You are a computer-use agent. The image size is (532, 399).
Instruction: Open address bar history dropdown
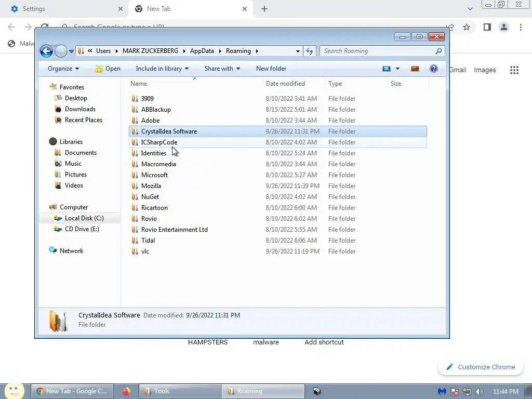298,51
